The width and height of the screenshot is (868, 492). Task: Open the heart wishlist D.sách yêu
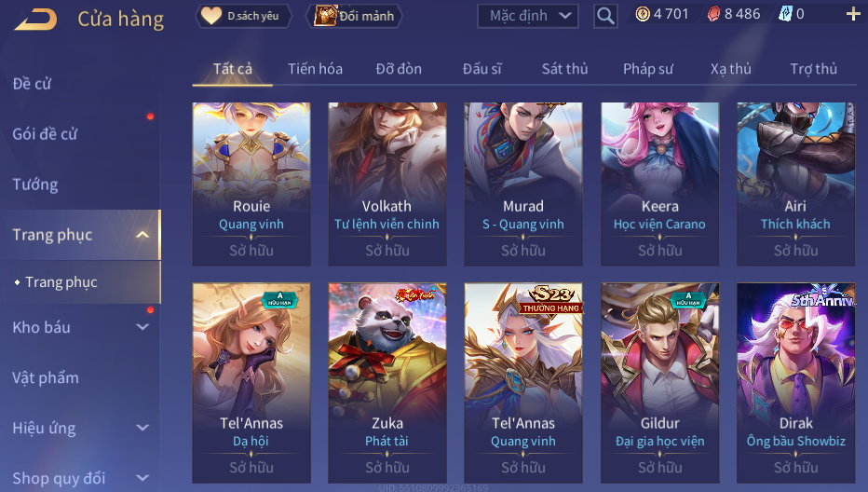210,16
